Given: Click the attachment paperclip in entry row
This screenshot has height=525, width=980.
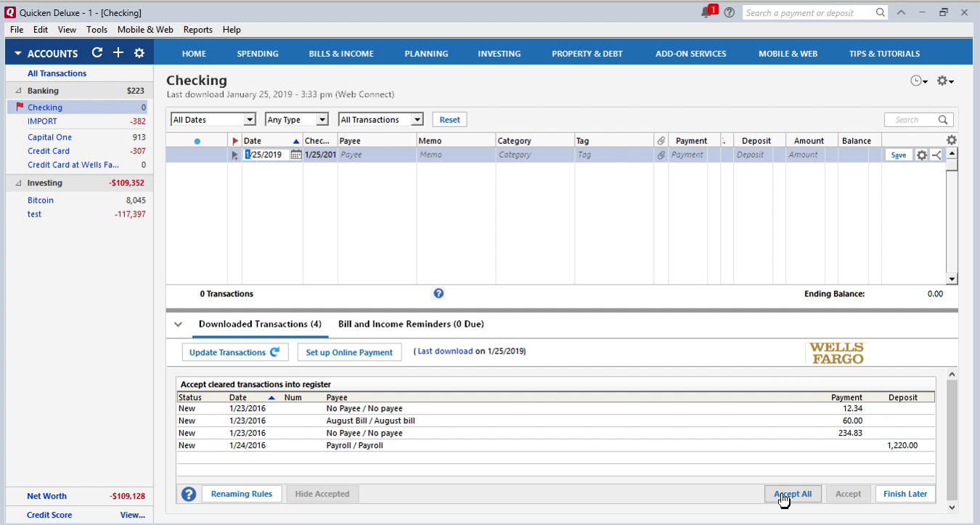Looking at the screenshot, I should click(661, 155).
